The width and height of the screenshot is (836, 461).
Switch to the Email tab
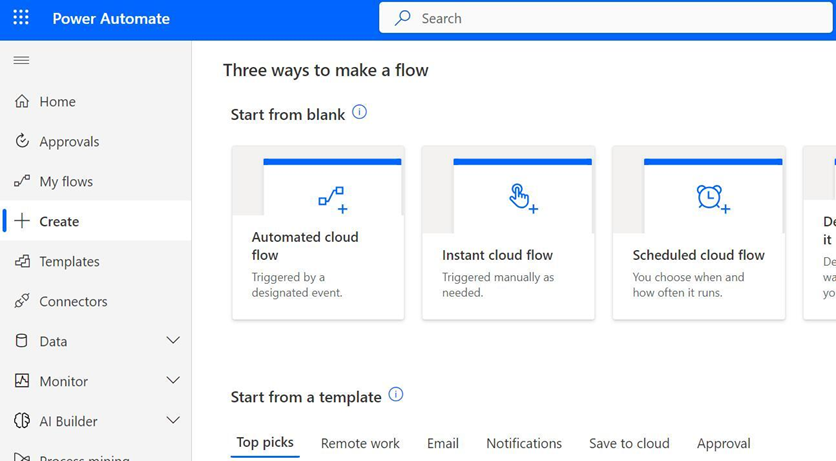click(x=443, y=443)
